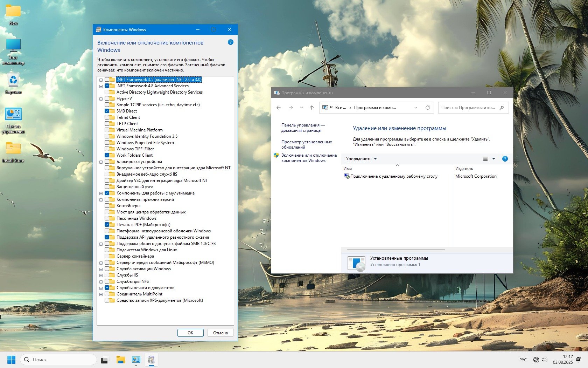
Task: Click the back navigation arrow
Action: pyautogui.click(x=279, y=108)
